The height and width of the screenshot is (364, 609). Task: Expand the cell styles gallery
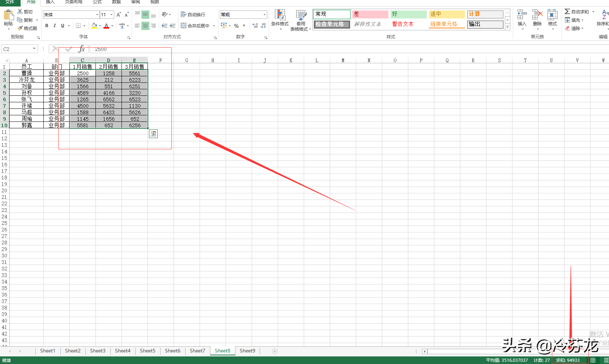coord(508,27)
